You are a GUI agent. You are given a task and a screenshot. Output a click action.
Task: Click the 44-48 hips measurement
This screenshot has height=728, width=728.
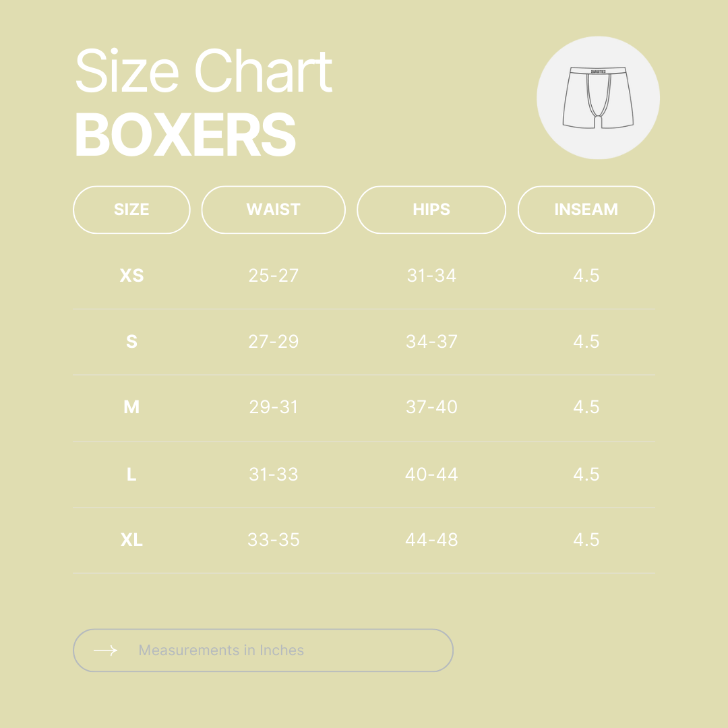coord(431,540)
